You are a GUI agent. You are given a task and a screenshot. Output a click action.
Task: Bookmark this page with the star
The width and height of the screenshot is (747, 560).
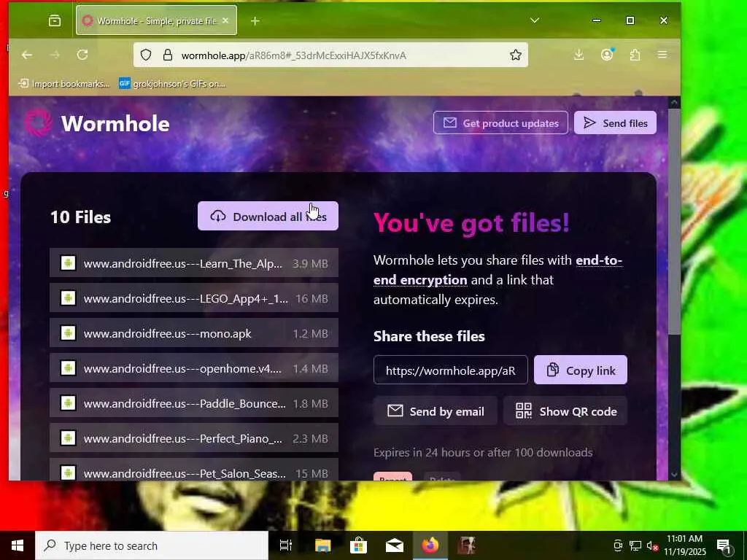516,55
